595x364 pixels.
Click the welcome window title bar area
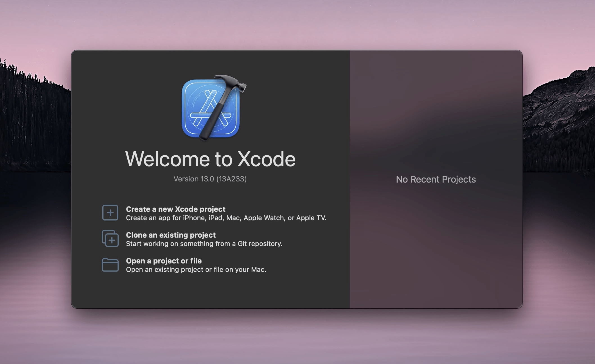[x=295, y=55]
